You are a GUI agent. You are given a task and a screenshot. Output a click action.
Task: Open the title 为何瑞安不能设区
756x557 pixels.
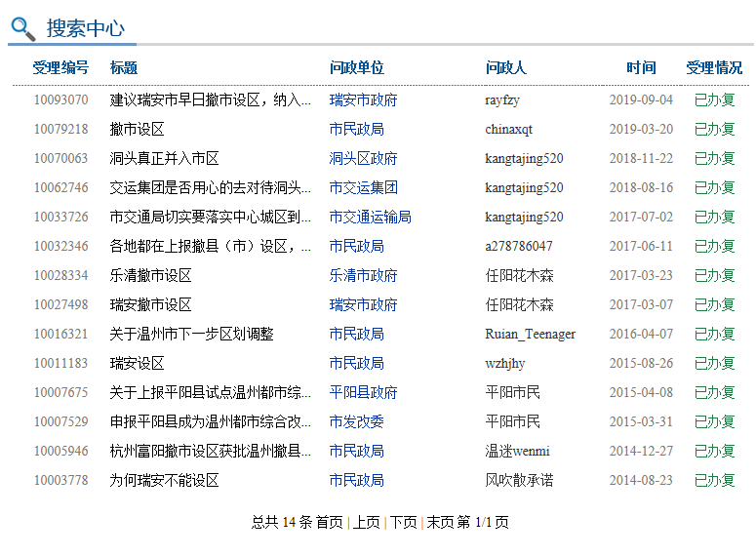165,480
